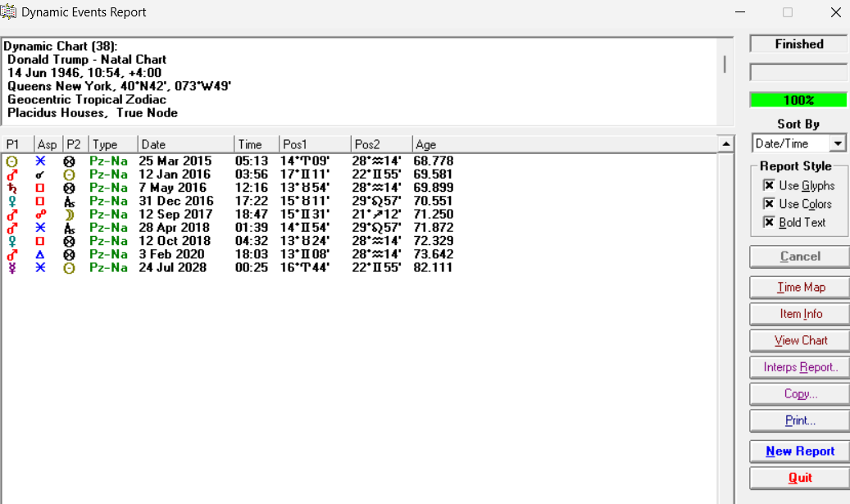Image resolution: width=850 pixels, height=504 pixels.
Task: Click the Ascendant glyph in the 31 Dec 2016 row
Action: coord(69,202)
